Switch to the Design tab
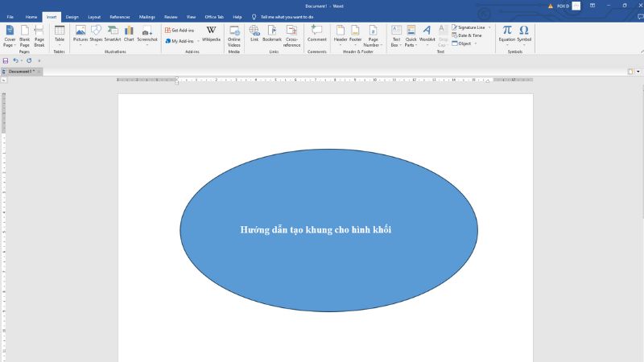Image resolution: width=644 pixels, height=362 pixels. 72,16
